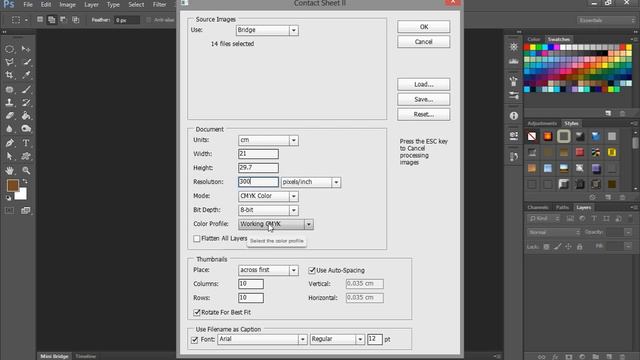
Task: Select the Blur droplet tool
Action: [9, 129]
